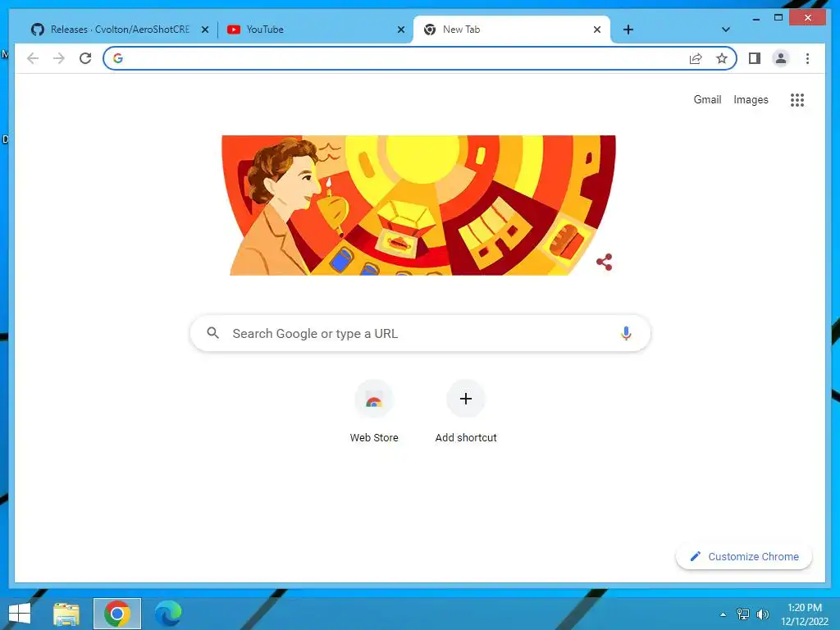The image size is (840, 630).
Task: Click the back navigation arrow
Action: tap(33, 58)
